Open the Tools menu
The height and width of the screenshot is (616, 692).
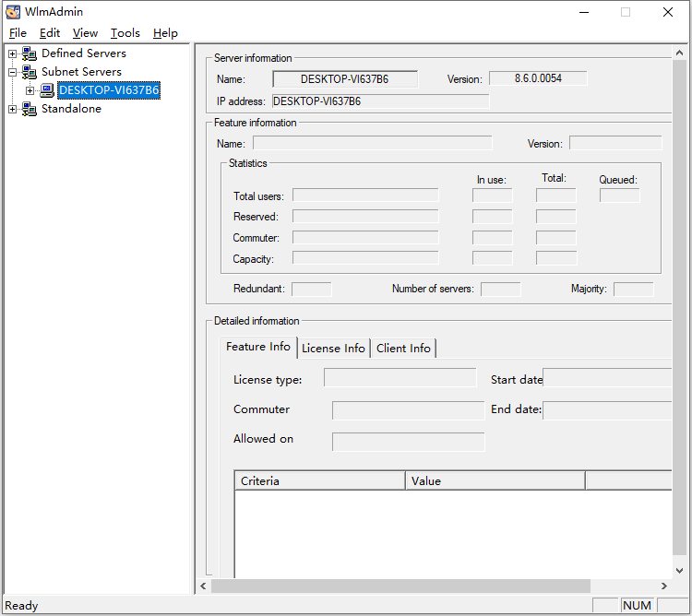tap(125, 33)
